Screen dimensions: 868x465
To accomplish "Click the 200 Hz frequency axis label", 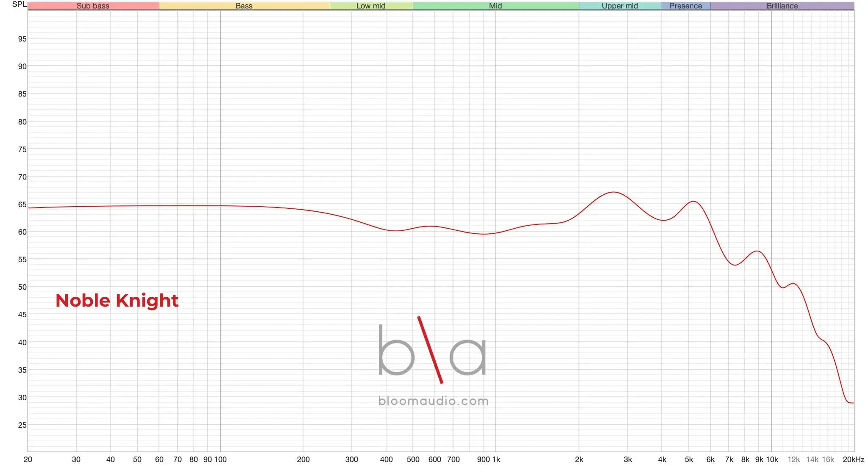I will coord(303,459).
